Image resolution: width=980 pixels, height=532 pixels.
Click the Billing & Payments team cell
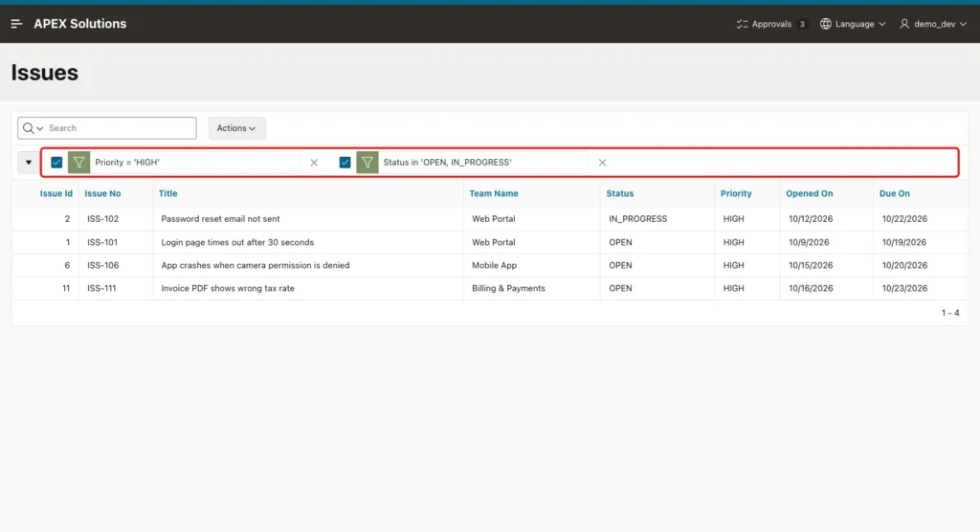coord(508,288)
